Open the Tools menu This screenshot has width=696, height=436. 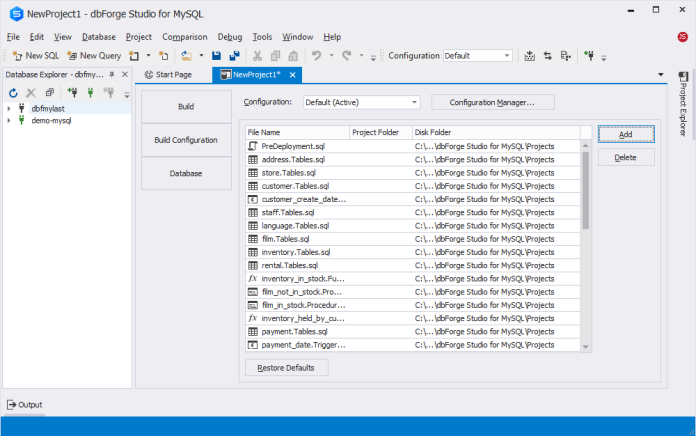pyautogui.click(x=262, y=37)
